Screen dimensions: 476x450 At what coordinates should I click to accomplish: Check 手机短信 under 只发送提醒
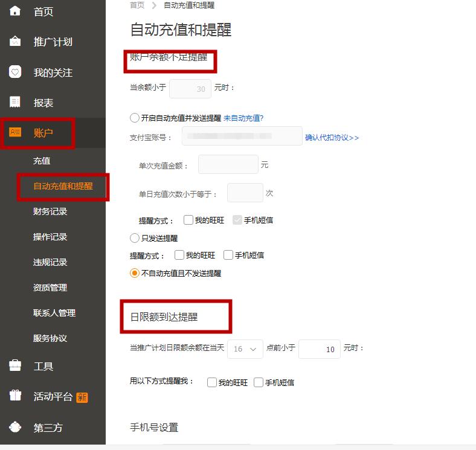228,255
